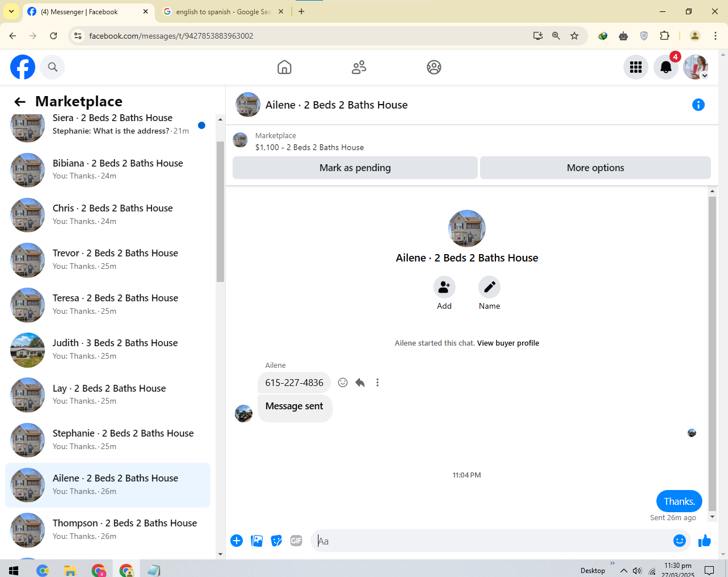This screenshot has height=577, width=728.
Task: Open the Chrome profile avatar
Action: 695,36
